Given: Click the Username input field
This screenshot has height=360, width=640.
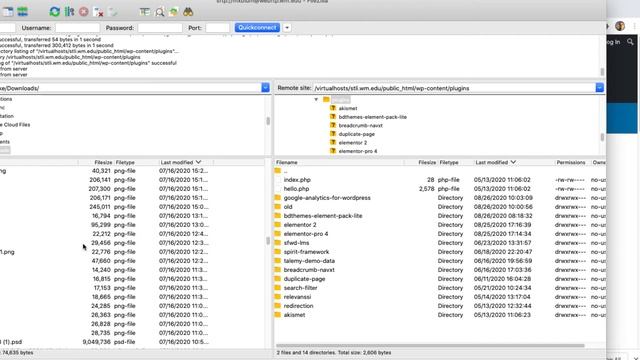Looking at the screenshot, I should coord(78,28).
